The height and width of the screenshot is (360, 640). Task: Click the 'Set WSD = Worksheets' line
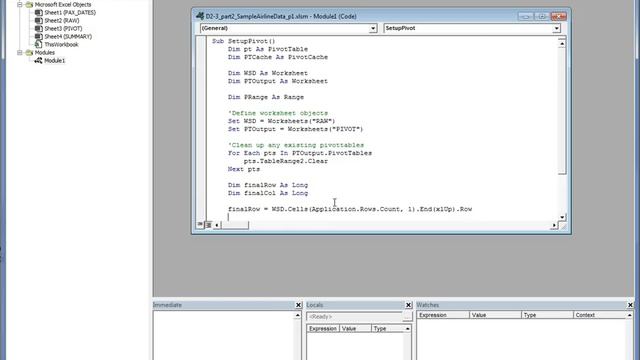click(281, 121)
